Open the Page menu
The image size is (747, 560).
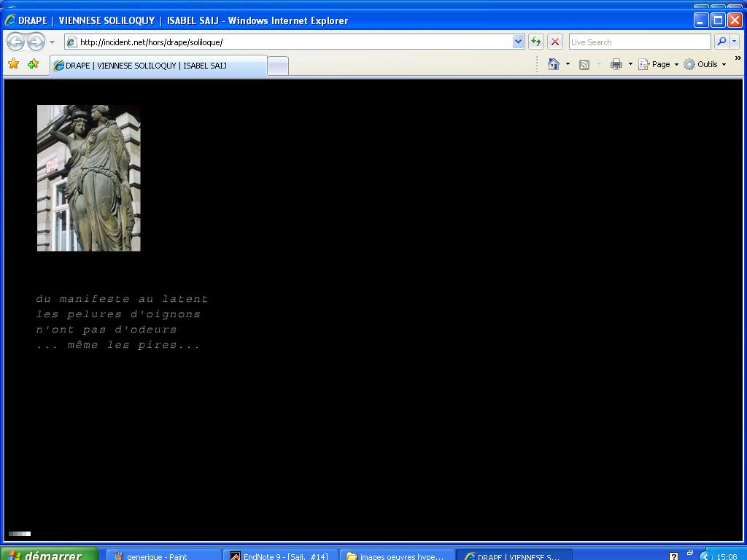[659, 64]
